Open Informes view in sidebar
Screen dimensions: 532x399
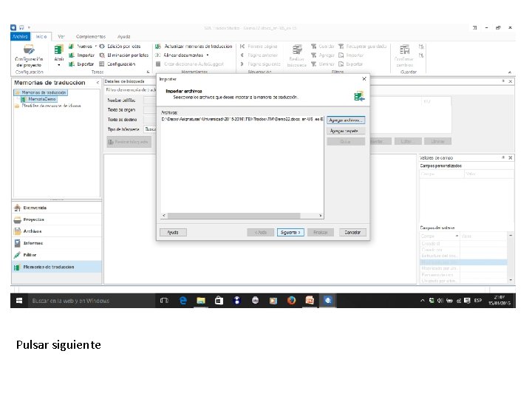[x=57, y=243]
